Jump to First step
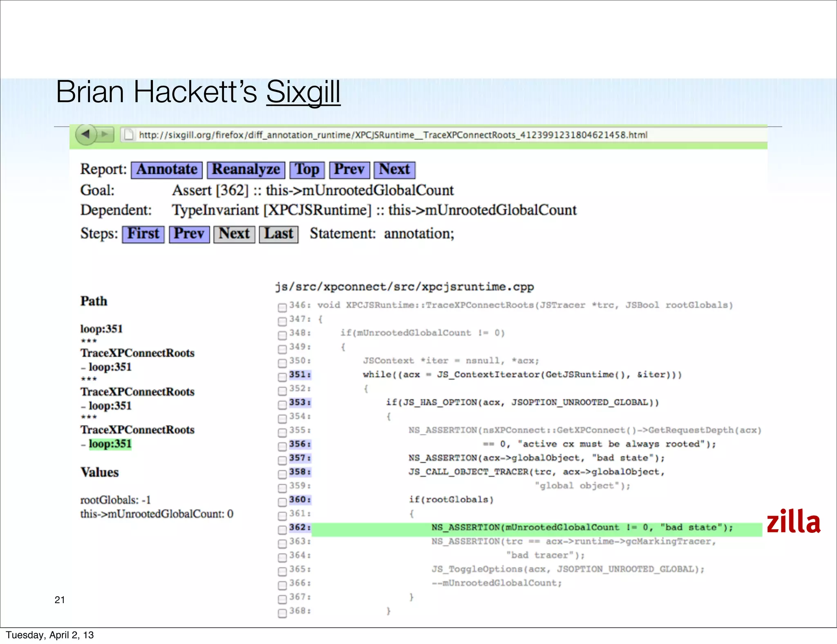The height and width of the screenshot is (644, 837). (x=143, y=234)
